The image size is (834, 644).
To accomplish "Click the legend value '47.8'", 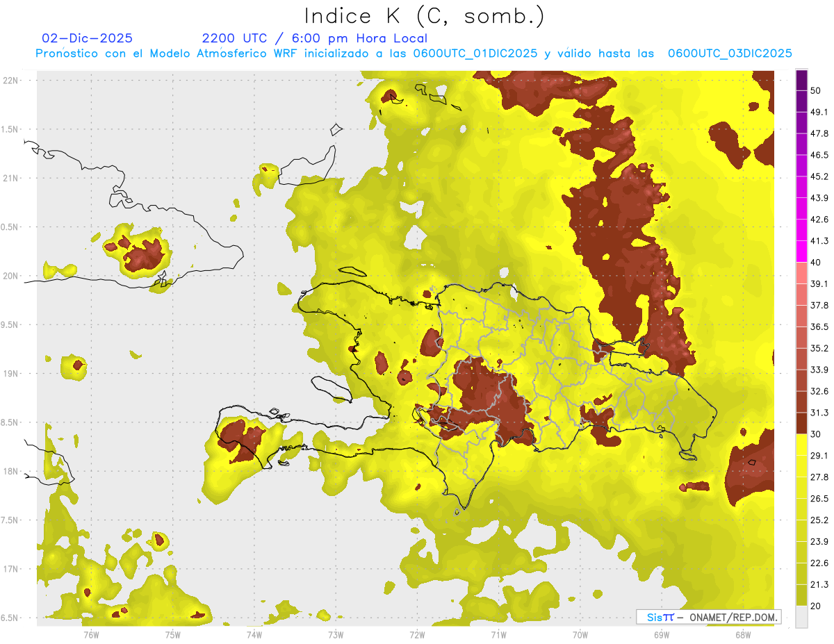I will 819,133.
